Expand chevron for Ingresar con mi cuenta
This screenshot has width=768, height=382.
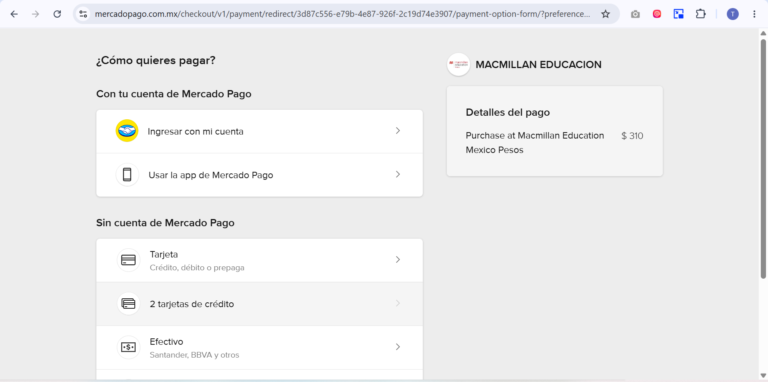pyautogui.click(x=398, y=131)
